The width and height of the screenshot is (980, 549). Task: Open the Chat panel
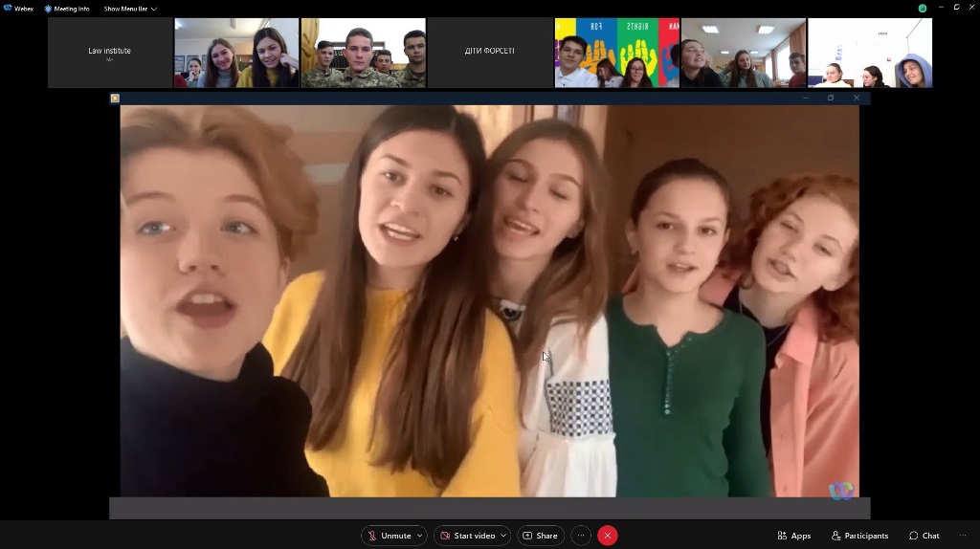[x=924, y=536]
